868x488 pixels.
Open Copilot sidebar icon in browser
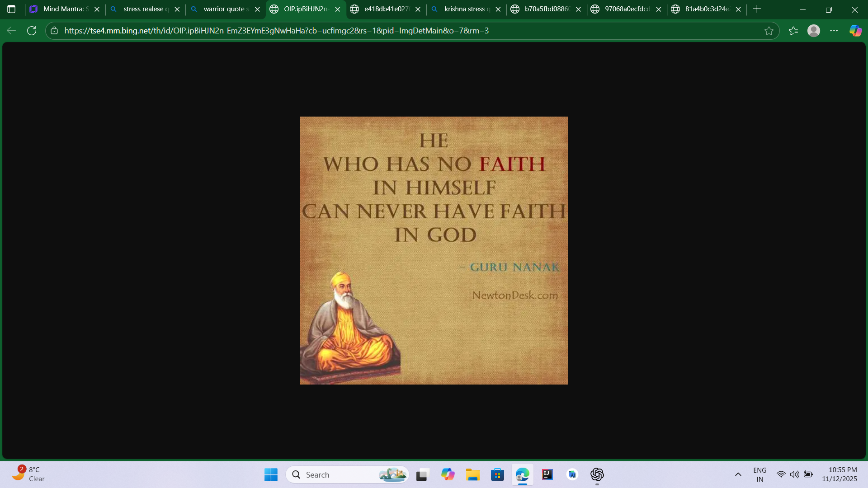tap(855, 31)
